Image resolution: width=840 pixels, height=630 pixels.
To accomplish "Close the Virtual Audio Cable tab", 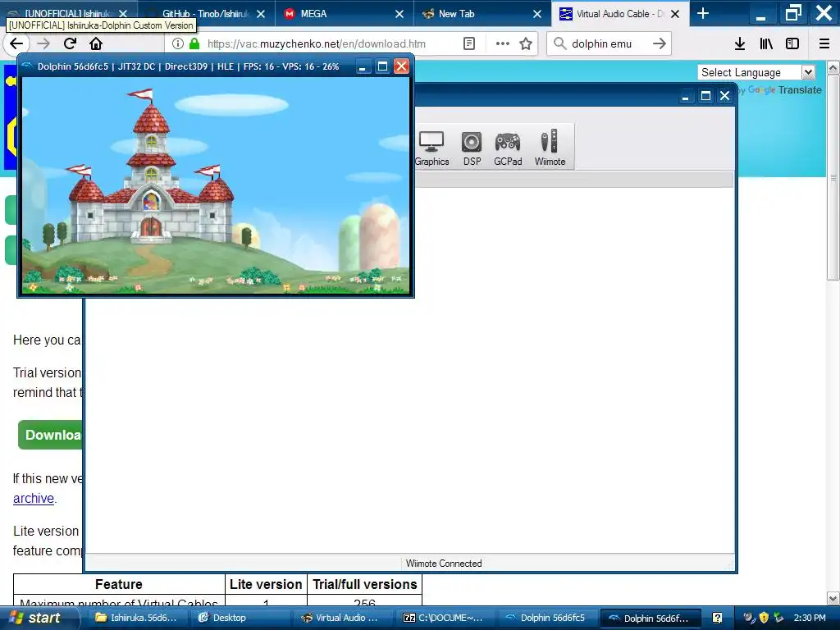I will [x=675, y=14].
